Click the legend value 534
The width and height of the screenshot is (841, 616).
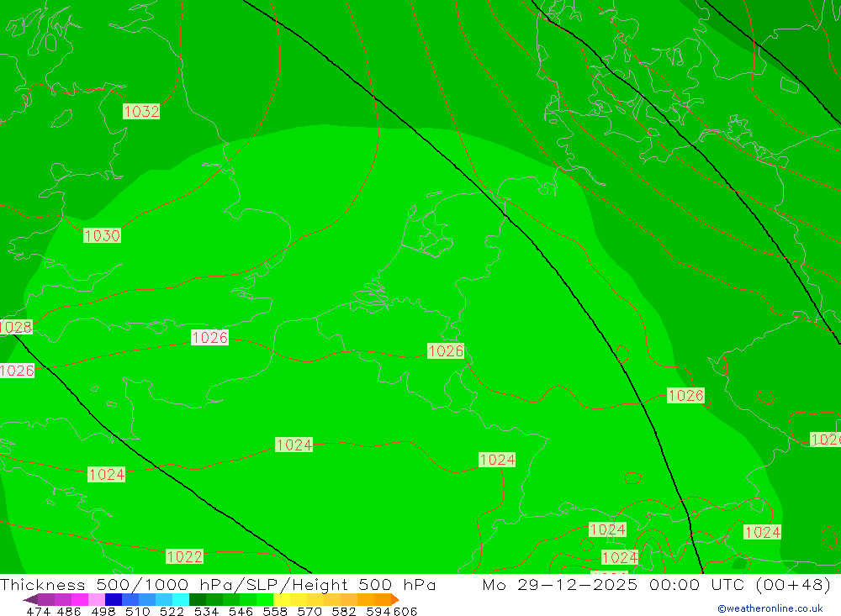pyautogui.click(x=206, y=612)
